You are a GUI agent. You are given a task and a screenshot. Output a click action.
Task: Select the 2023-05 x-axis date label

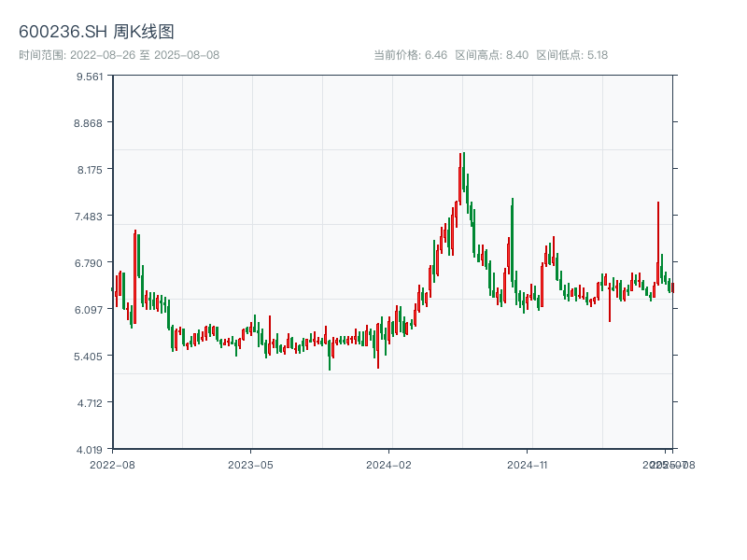click(x=250, y=464)
